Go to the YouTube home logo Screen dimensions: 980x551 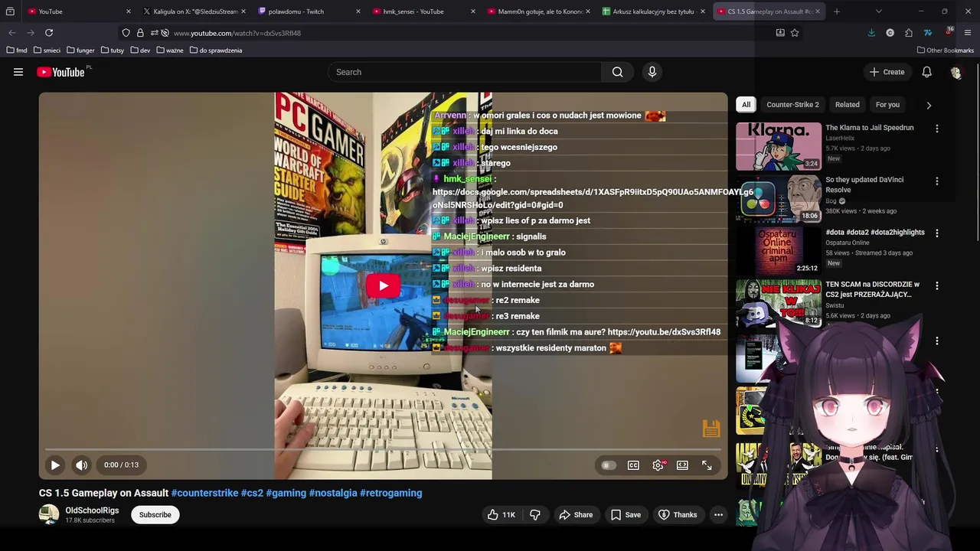tap(60, 72)
